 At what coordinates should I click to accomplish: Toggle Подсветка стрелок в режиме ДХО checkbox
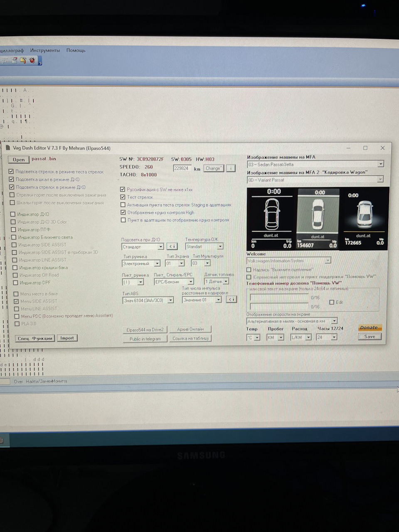[x=12, y=187]
